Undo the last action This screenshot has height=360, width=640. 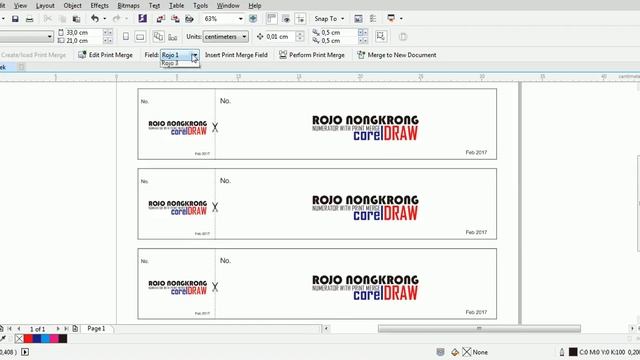pos(95,18)
